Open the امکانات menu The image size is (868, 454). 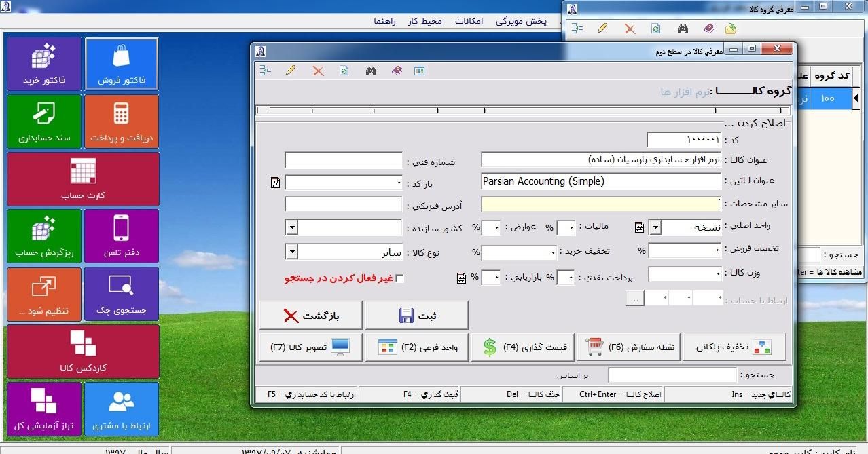(469, 21)
